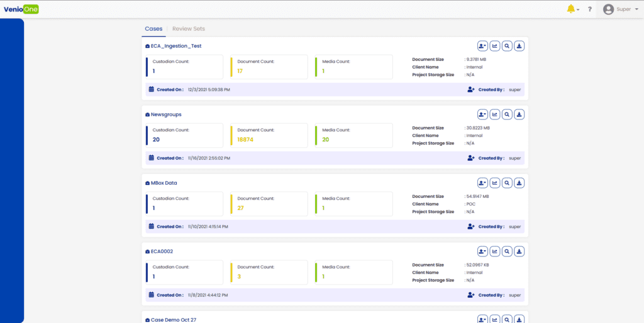The width and height of the screenshot is (644, 323).
Task: Open the upload dropdown for ECA_Ingestion_Test case
Action: pyautogui.click(x=482, y=46)
